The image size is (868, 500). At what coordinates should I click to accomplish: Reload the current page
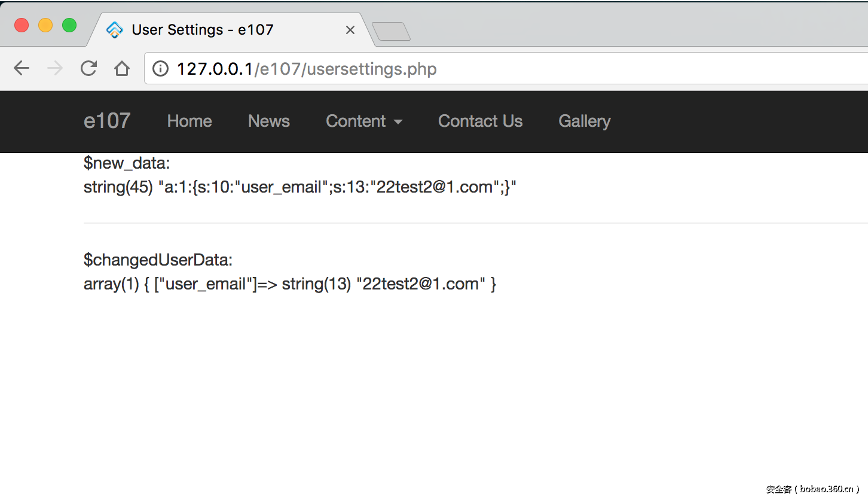(88, 69)
